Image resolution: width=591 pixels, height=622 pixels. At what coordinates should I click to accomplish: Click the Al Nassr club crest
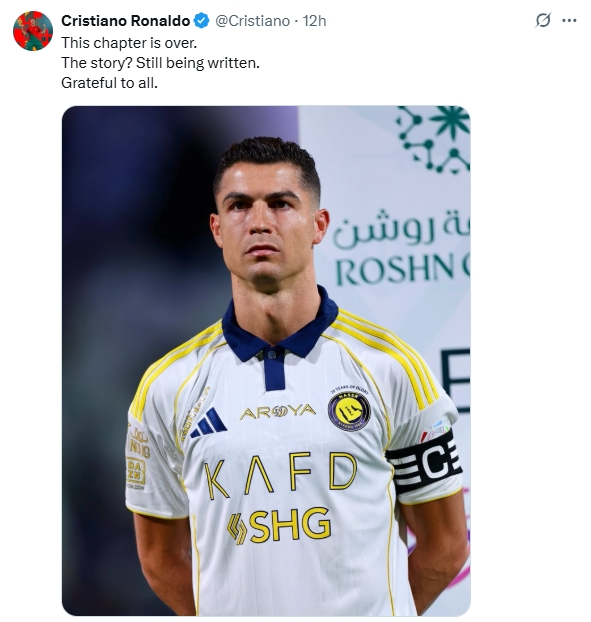(x=349, y=411)
